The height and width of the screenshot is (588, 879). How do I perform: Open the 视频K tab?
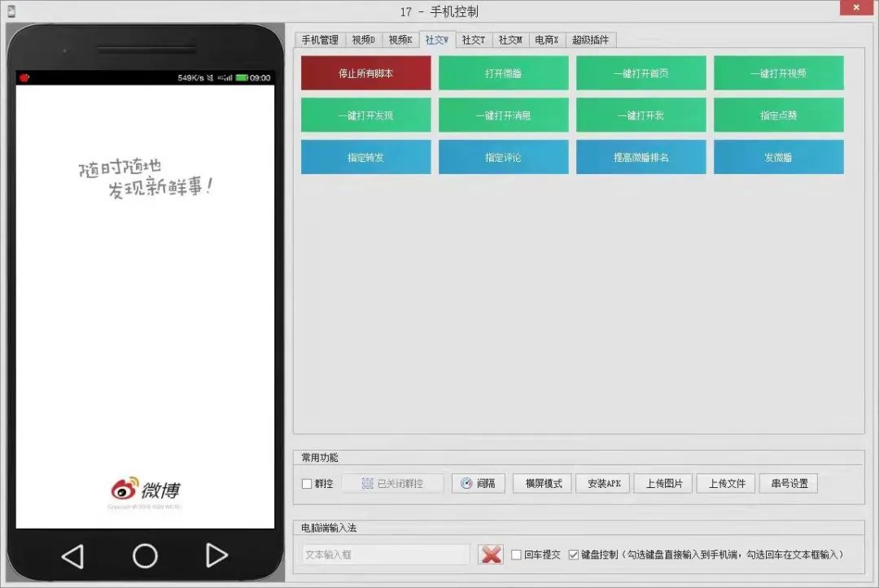[400, 40]
